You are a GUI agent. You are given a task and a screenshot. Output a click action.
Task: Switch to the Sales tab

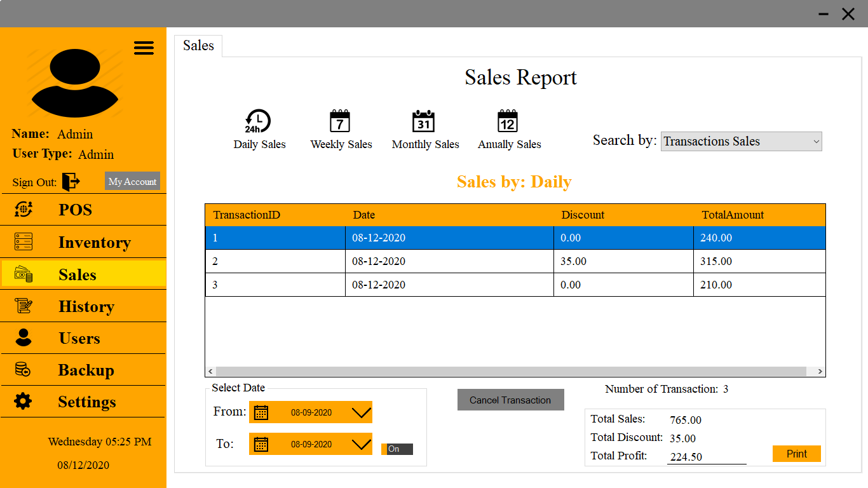(198, 45)
